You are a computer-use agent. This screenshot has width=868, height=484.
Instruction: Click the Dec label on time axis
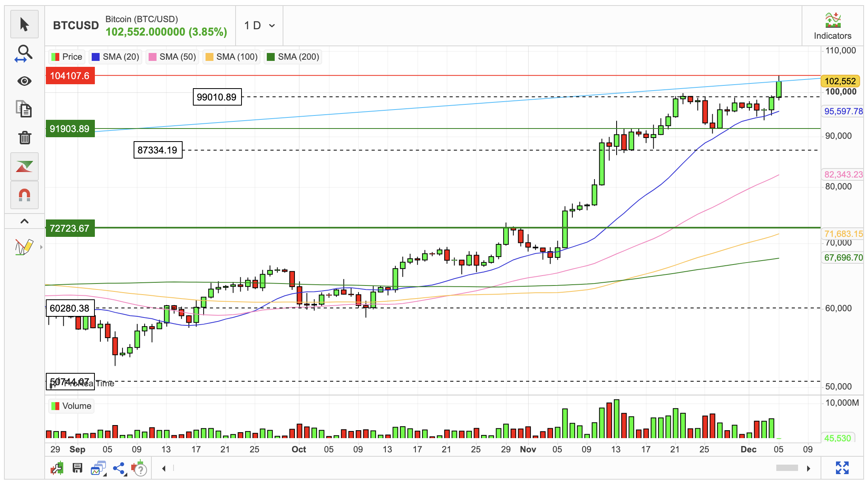(749, 450)
